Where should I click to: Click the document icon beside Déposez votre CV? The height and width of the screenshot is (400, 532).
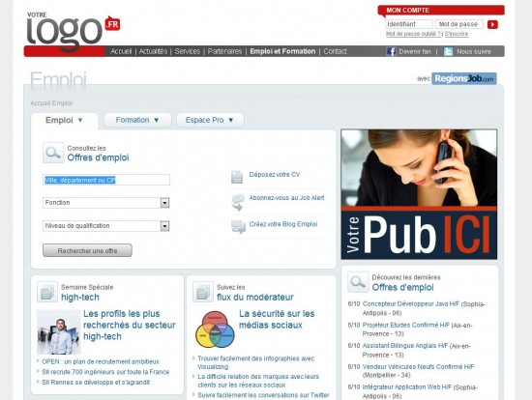tap(237, 177)
